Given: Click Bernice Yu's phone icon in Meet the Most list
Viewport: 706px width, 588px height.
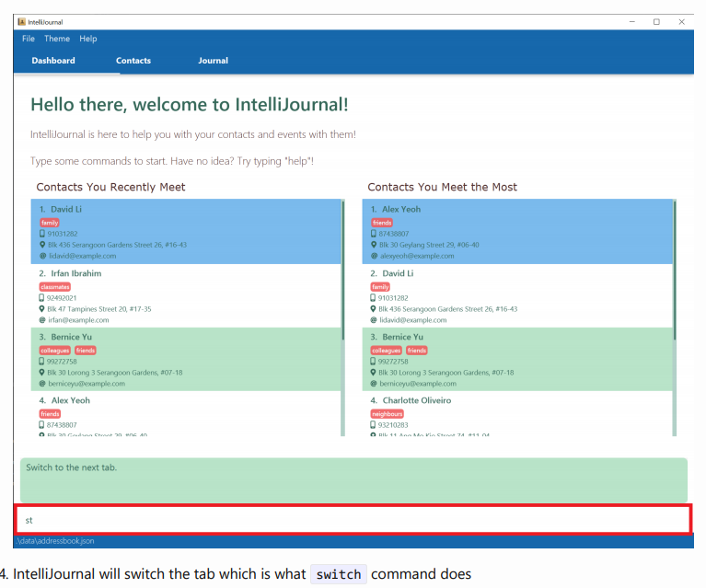Looking at the screenshot, I should (373, 361).
